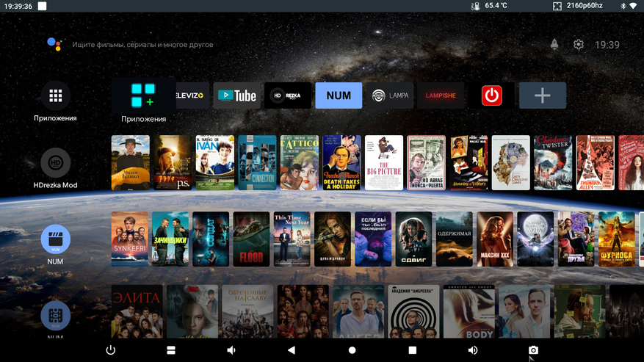Open the Зачинщики poster
Viewport: 644px width, 362px height.
click(170, 239)
